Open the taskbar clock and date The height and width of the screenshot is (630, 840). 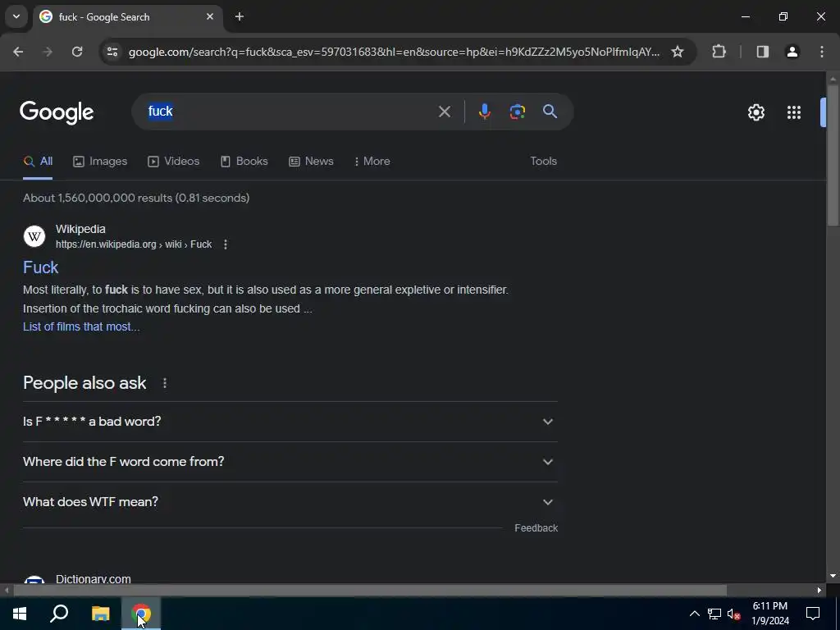pos(770,614)
